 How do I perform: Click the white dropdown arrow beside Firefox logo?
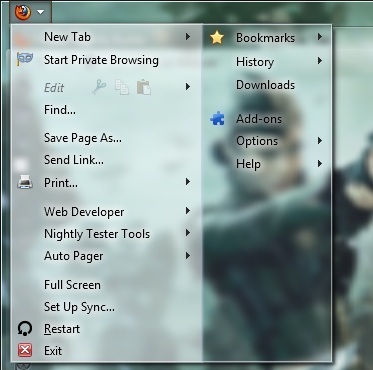[x=40, y=12]
